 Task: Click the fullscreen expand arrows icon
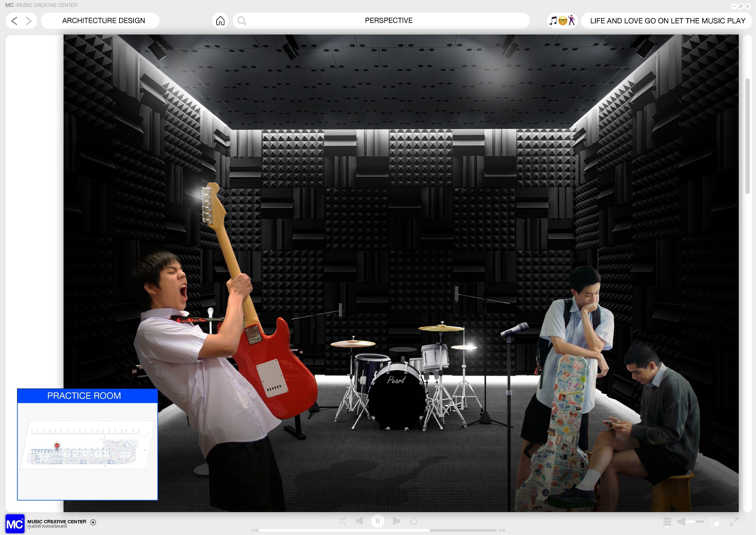coord(734,521)
